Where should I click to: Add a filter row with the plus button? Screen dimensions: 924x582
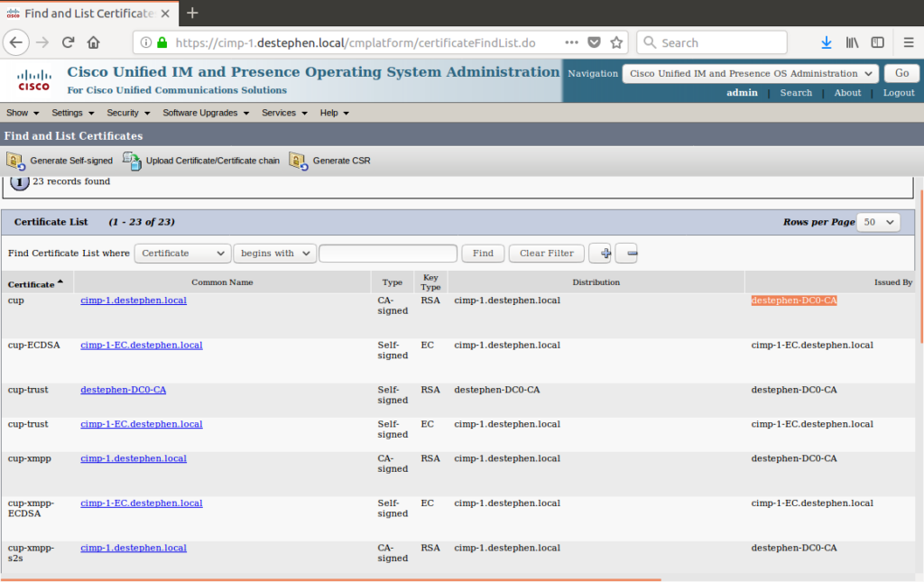pos(600,254)
